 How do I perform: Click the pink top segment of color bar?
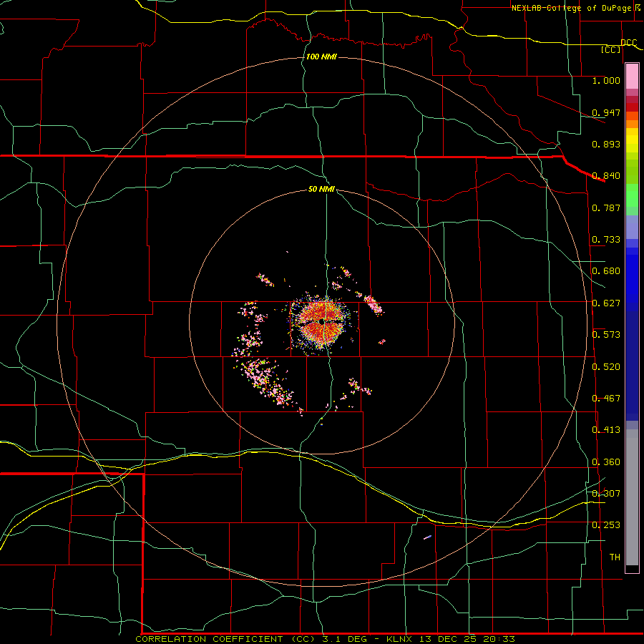[632, 76]
